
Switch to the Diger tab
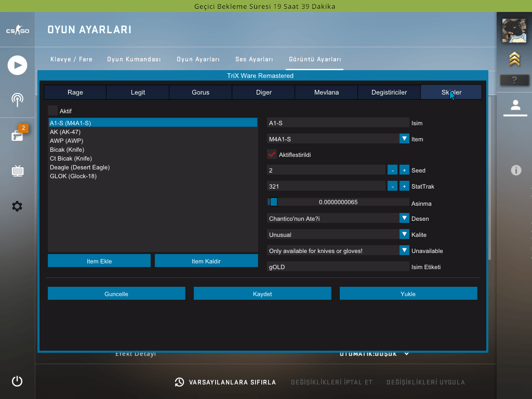[x=263, y=92]
